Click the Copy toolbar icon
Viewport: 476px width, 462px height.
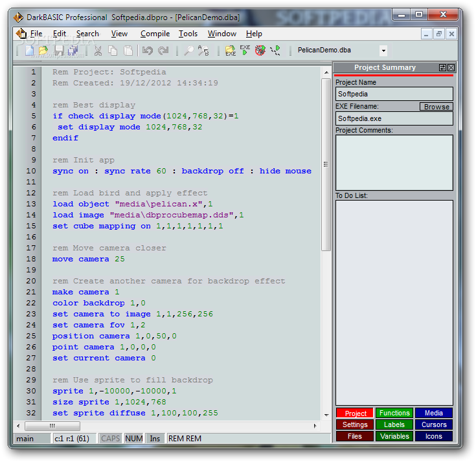(113, 50)
